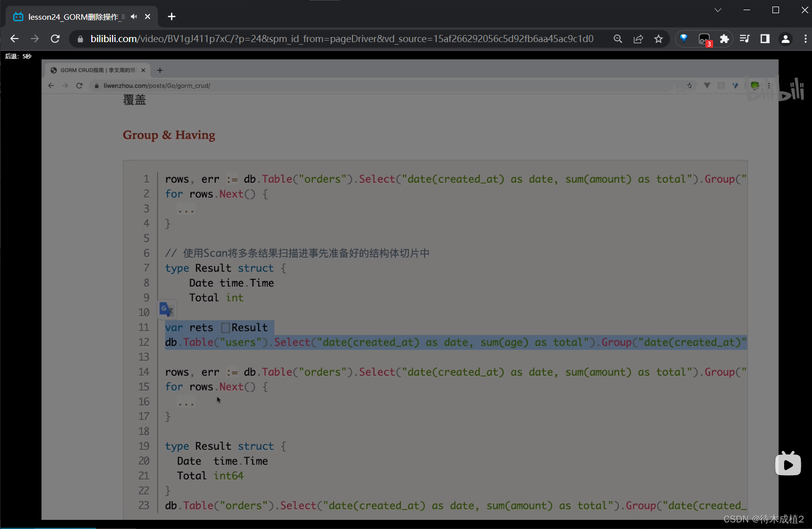Click the Chrome forward arrow
812x529 pixels.
coord(34,39)
